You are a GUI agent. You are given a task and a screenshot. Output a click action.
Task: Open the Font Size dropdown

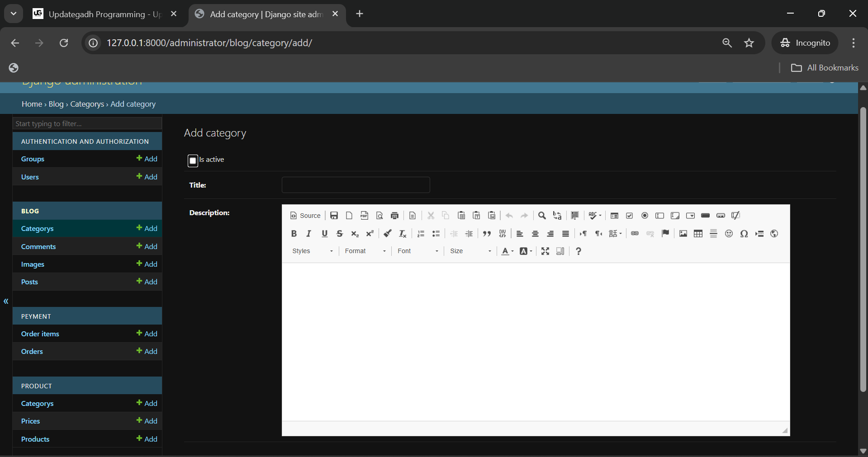pyautogui.click(x=470, y=251)
